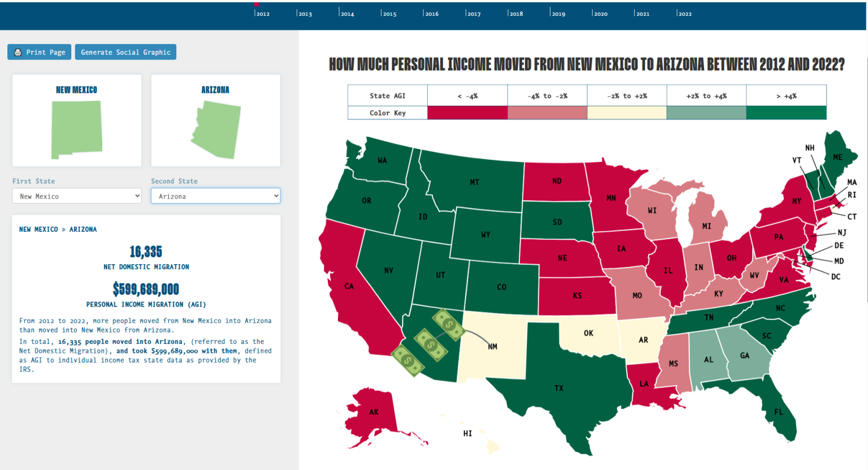Click the pale yellow -2% to +2% swatch
Viewport: 868px width, 470px height.
(627, 113)
